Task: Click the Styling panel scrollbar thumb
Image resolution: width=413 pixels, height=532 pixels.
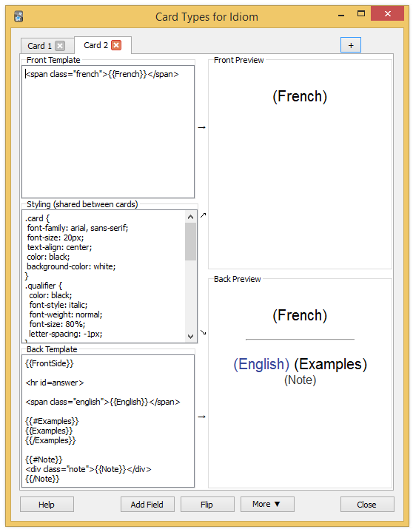Action: (x=190, y=241)
